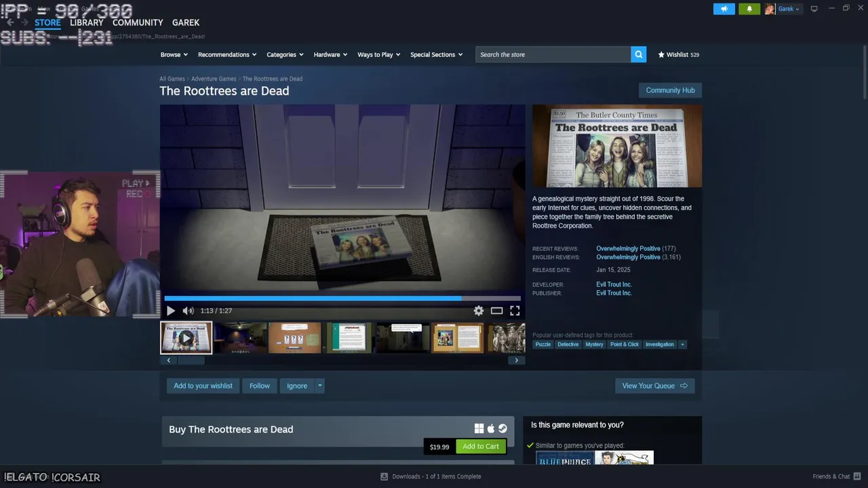Mute the trailer volume

189,310
